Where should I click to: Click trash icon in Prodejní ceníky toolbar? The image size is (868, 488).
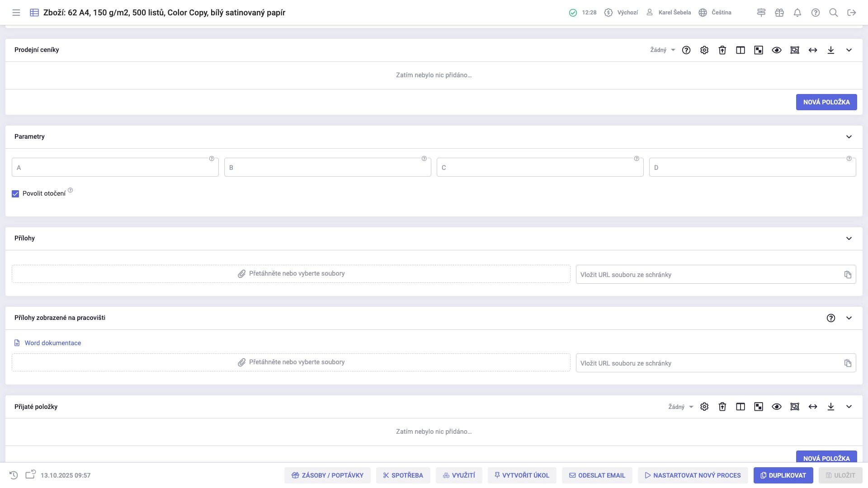click(722, 50)
